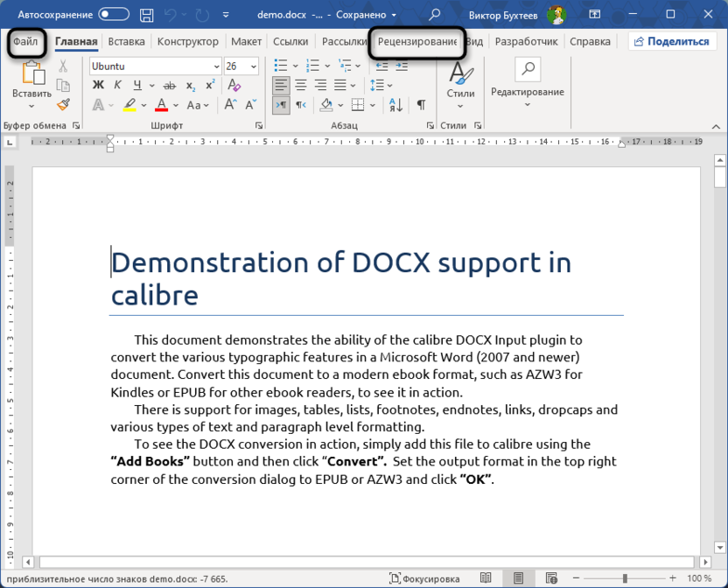728x588 pixels.
Task: Open Editing search tools
Action: 528,83
